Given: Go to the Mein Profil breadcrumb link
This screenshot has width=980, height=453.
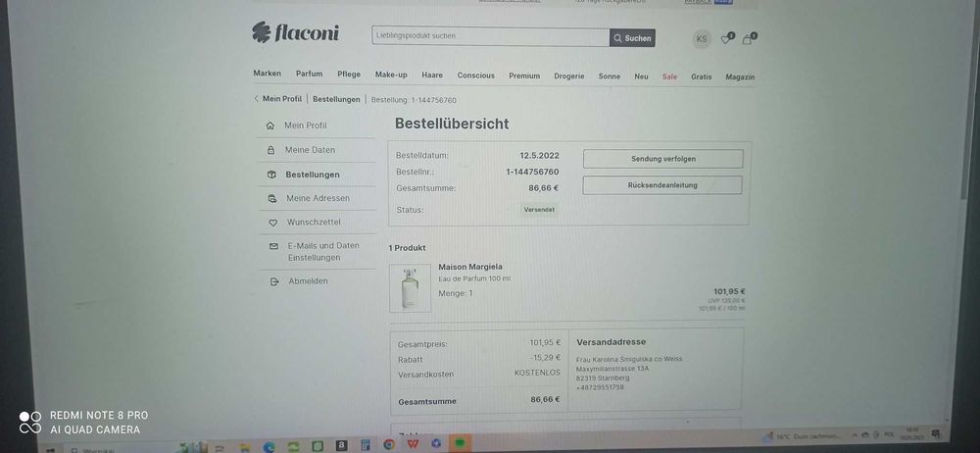Looking at the screenshot, I should coord(282,99).
